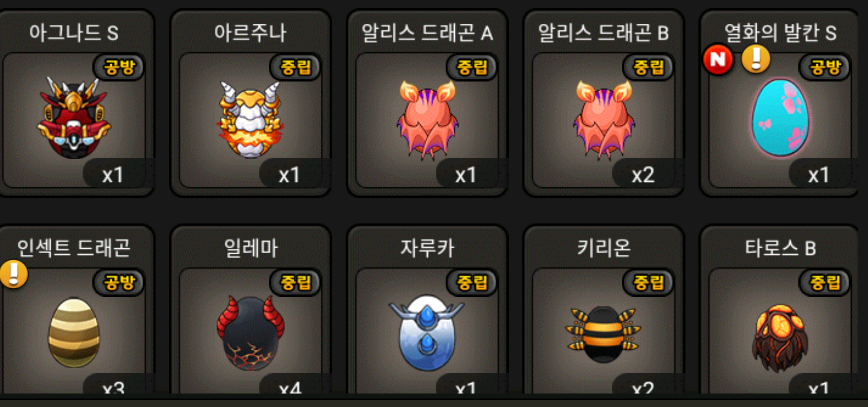Choose the 알리스 드래곤 A egg
This screenshot has width=868, height=407.
pyautogui.click(x=427, y=120)
